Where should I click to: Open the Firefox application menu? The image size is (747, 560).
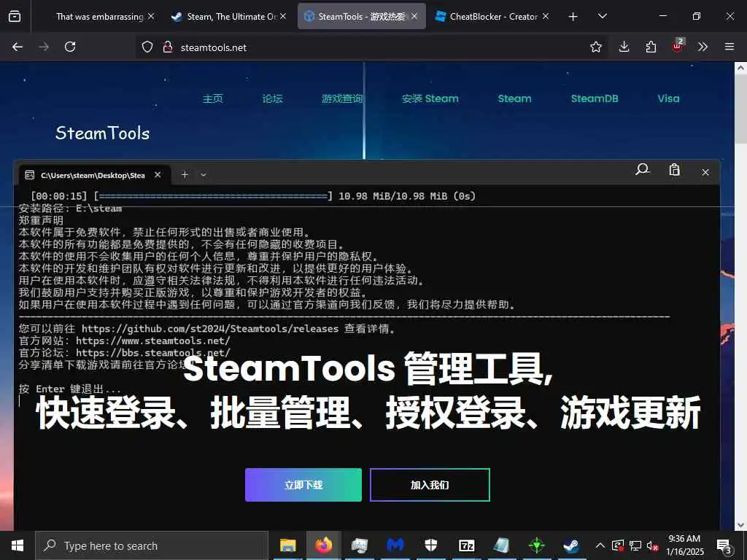coord(729,47)
